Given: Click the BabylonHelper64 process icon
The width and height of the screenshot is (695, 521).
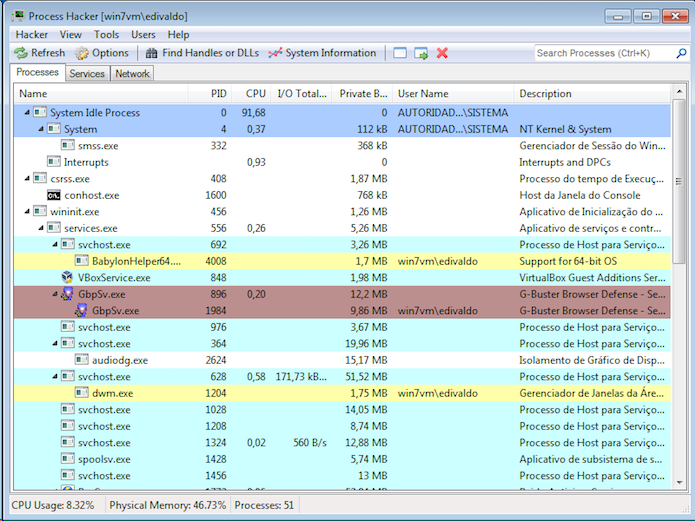Looking at the screenshot, I should click(82, 261).
